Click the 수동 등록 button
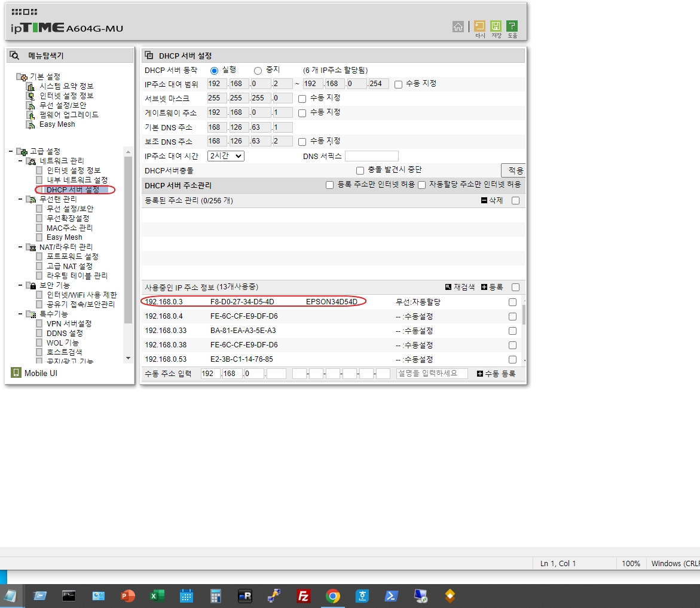This screenshot has width=700, height=608. [496, 374]
